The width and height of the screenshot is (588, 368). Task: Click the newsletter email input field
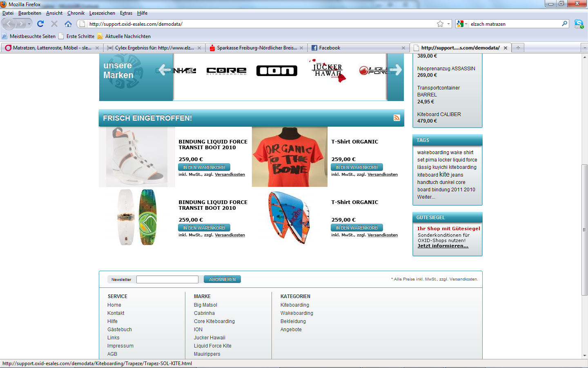[167, 279]
